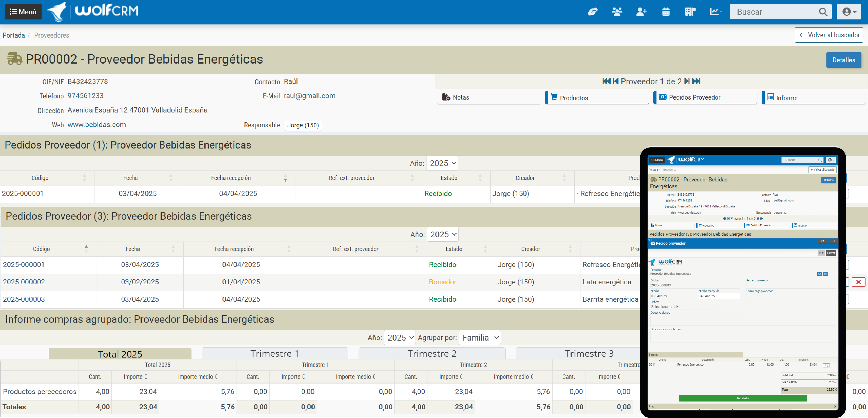Go to next provider arrow
Viewport: 868px width, 418px height.
[687, 81]
